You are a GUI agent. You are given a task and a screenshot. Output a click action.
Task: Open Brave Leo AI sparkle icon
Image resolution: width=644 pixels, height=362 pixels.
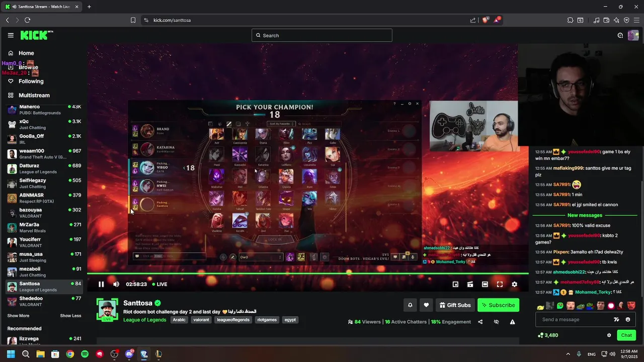[616, 20]
